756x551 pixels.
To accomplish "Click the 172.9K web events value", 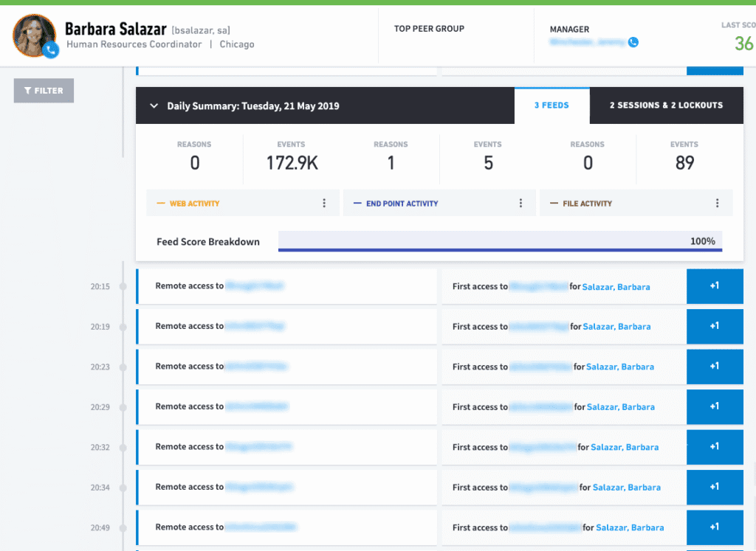I will click(292, 163).
